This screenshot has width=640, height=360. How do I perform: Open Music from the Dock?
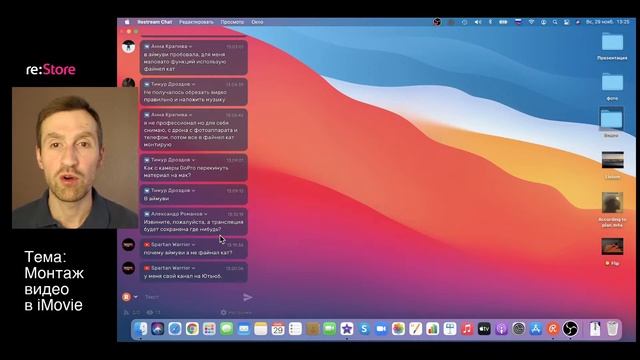pyautogui.click(x=467, y=329)
